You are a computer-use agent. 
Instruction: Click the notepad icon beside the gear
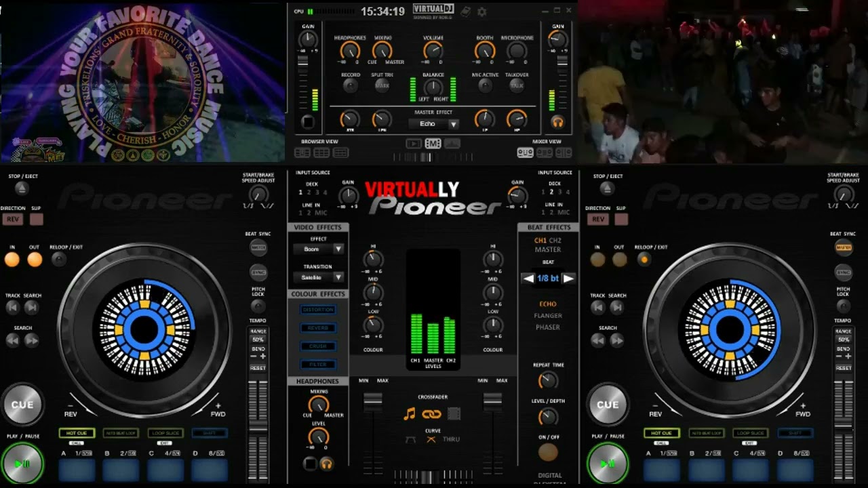(x=467, y=12)
